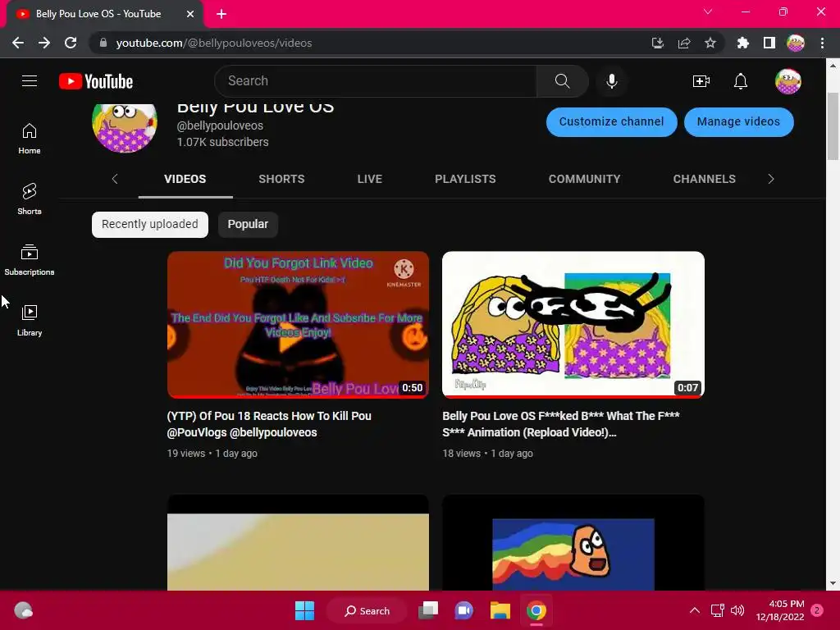
Task: Open File Explorer from the taskbar
Action: [500, 610]
